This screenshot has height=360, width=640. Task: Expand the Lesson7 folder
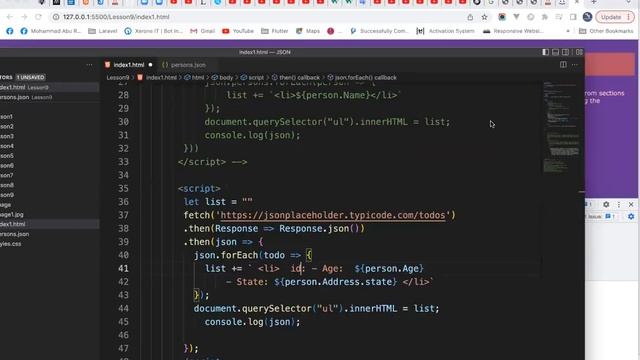[x=49, y=176]
